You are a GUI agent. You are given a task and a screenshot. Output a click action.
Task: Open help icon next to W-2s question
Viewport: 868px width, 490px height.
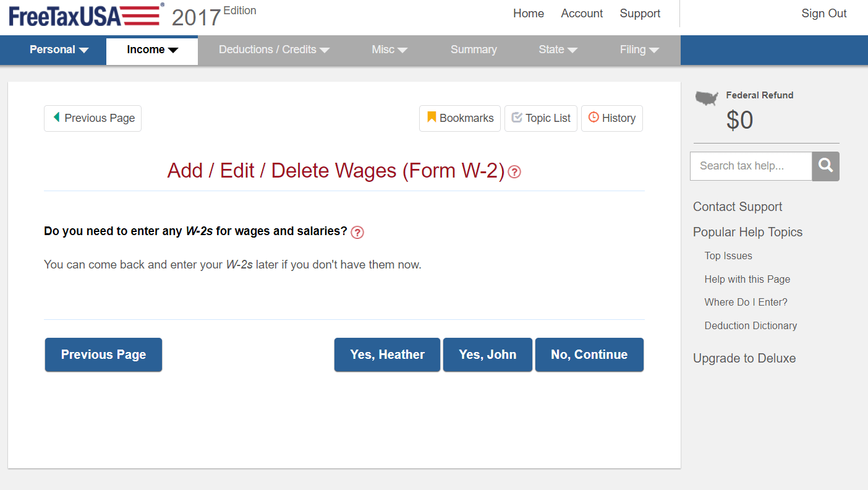[x=357, y=232]
